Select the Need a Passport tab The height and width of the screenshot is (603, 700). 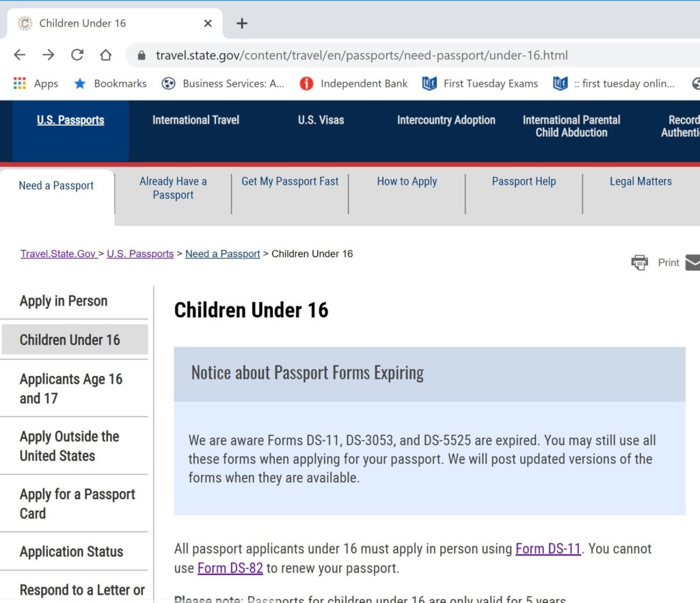[56, 186]
